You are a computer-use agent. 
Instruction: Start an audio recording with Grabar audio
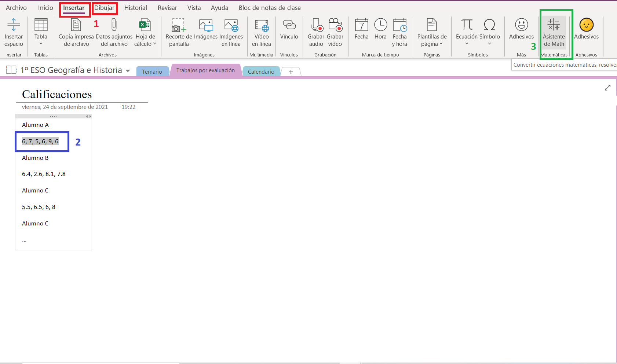click(x=315, y=32)
